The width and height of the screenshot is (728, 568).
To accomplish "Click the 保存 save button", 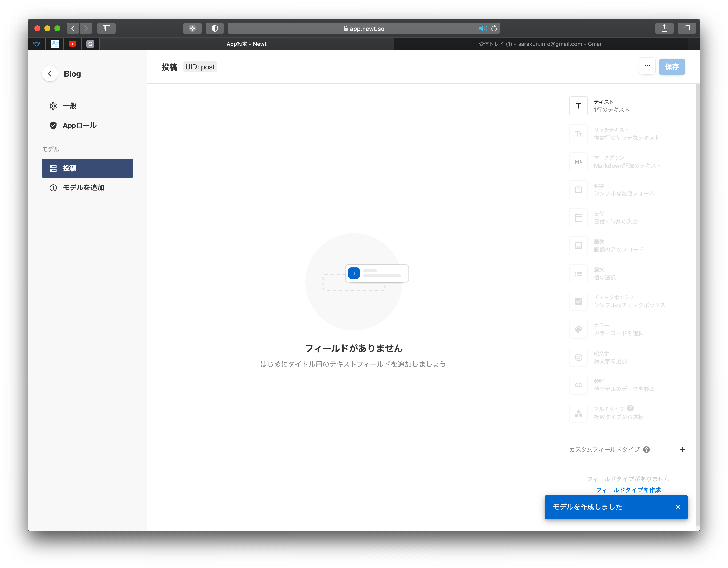I will (x=672, y=67).
